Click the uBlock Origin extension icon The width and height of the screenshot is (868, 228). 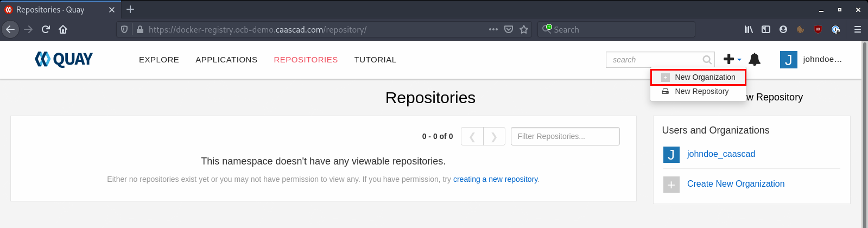(x=818, y=29)
